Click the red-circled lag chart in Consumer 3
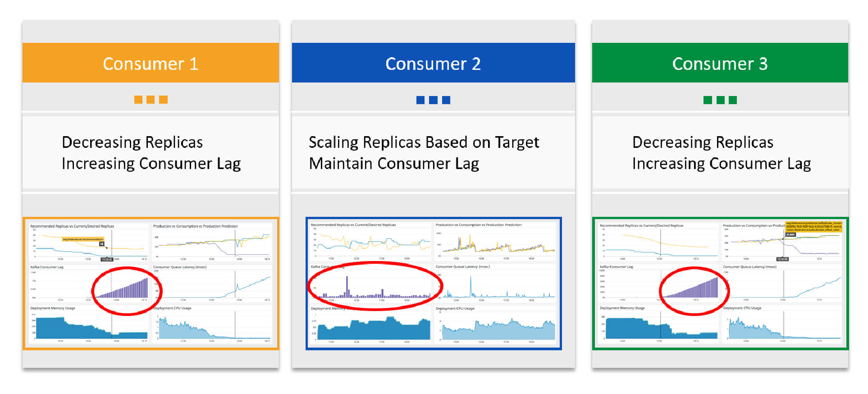Viewport: 868px width, 394px height. [694, 291]
